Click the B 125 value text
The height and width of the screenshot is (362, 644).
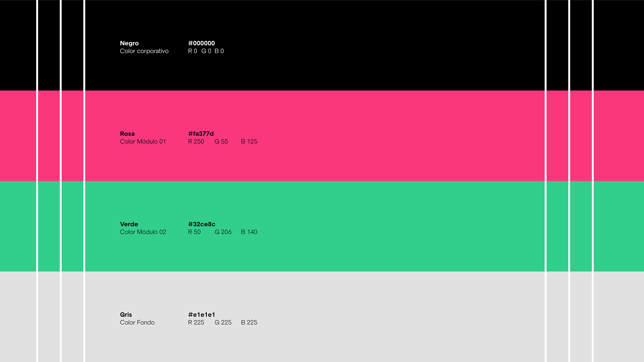(249, 141)
